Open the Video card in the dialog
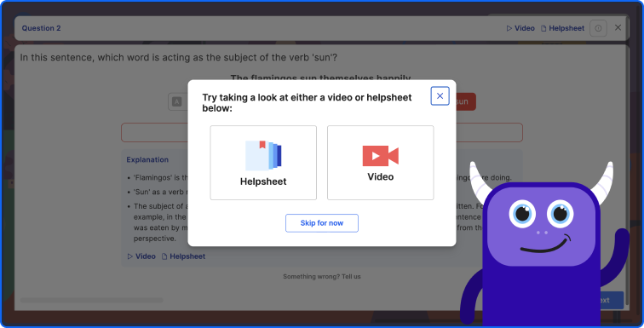This screenshot has width=644, height=328. tap(380, 163)
